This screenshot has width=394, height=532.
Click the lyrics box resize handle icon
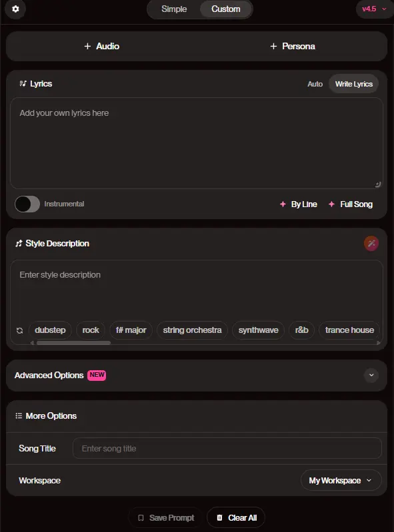(x=378, y=184)
